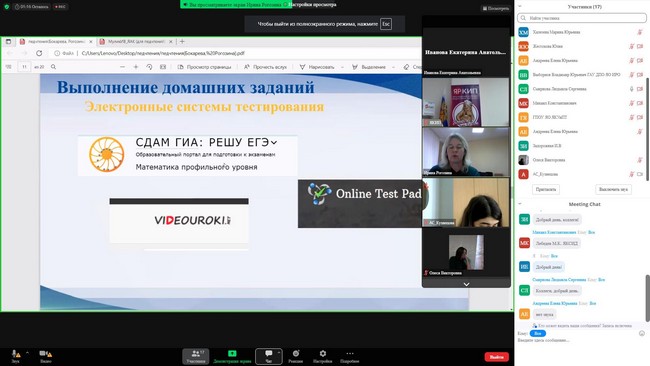Open the gear Settings icon in the toolbar
The image size is (650, 366).
pyautogui.click(x=323, y=354)
